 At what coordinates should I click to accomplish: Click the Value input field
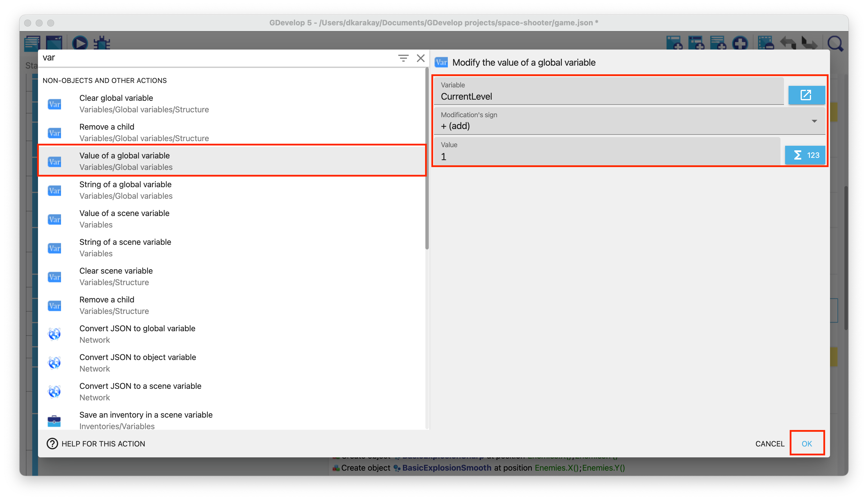tap(607, 157)
